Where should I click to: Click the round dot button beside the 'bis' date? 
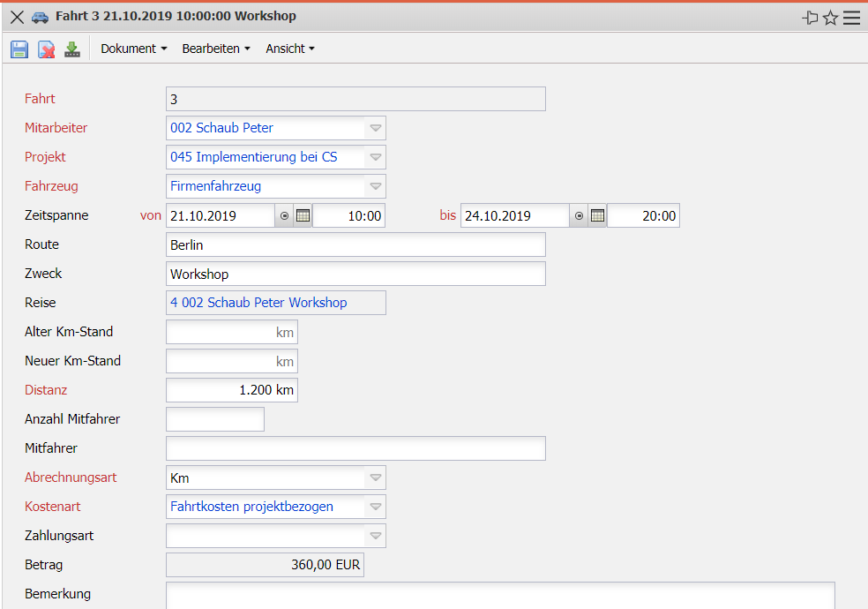point(579,215)
